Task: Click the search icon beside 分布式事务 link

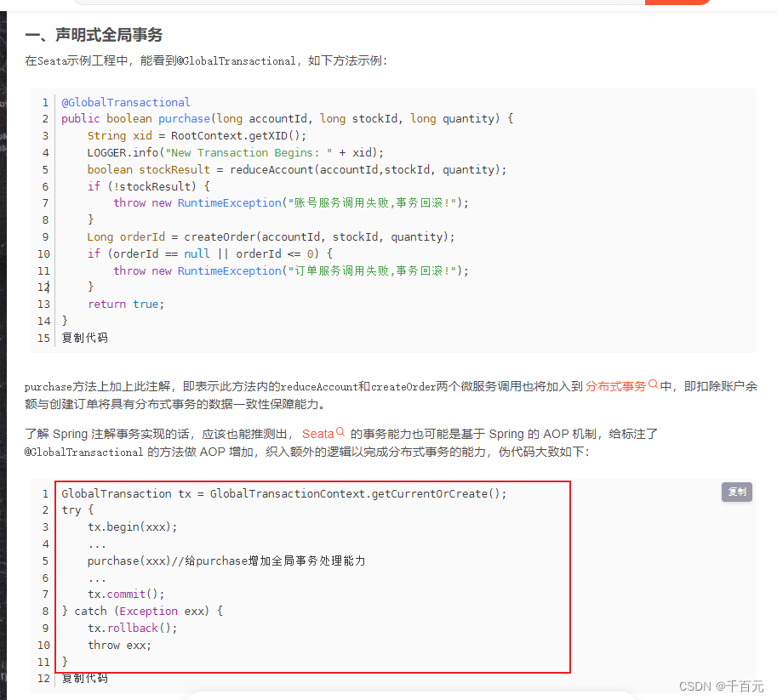Action: (652, 385)
